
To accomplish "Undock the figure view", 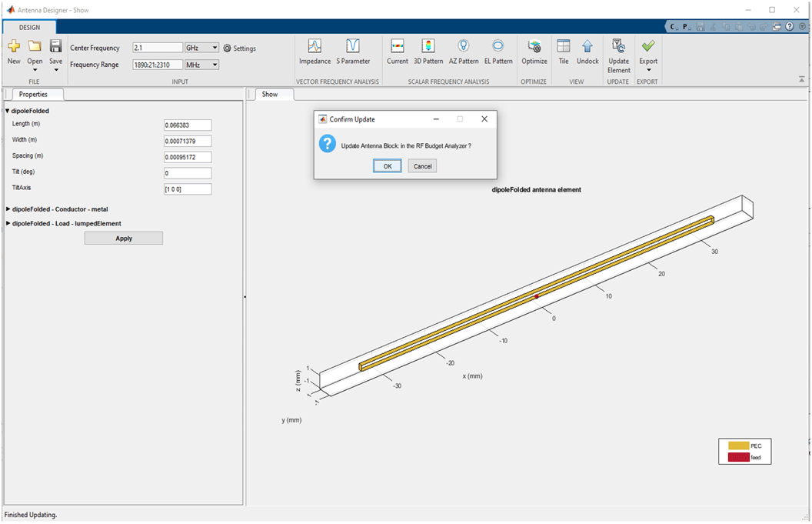I will [x=587, y=52].
